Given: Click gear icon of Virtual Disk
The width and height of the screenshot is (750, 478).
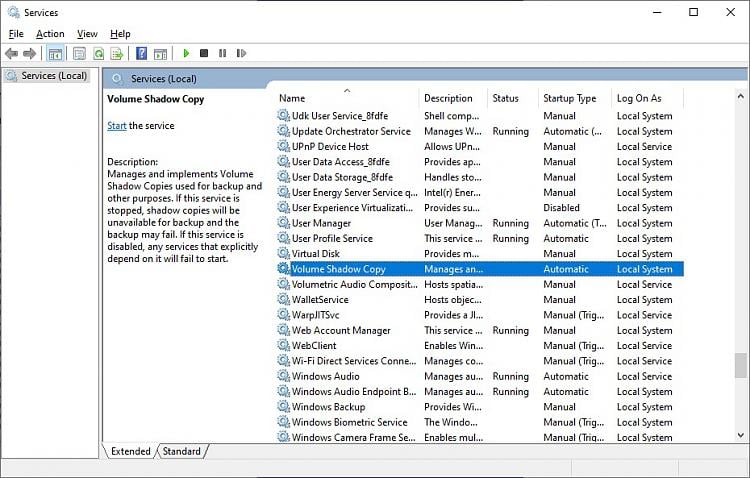Looking at the screenshot, I should tap(284, 253).
